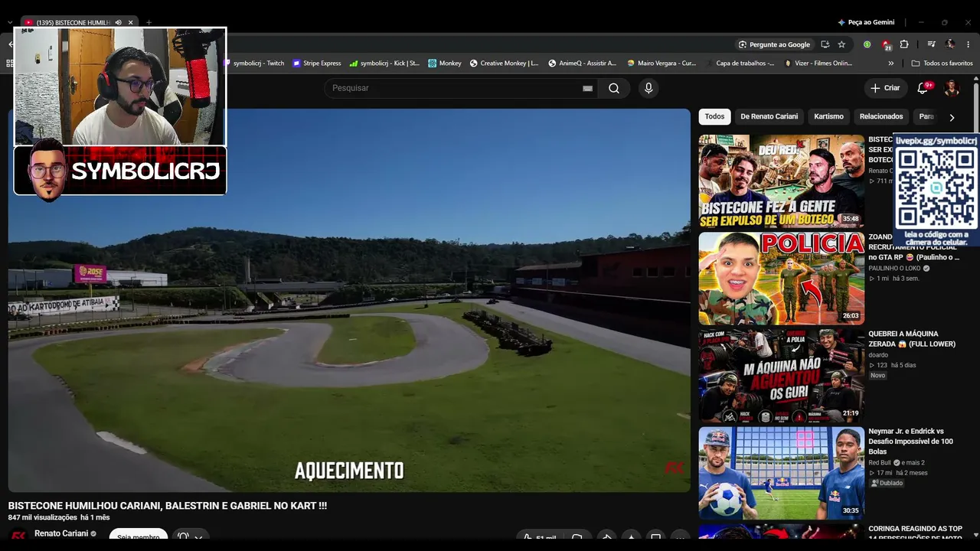This screenshot has width=980, height=551.
Task: Open the symbolicrj - Twitch bookmark
Action: pyautogui.click(x=253, y=64)
